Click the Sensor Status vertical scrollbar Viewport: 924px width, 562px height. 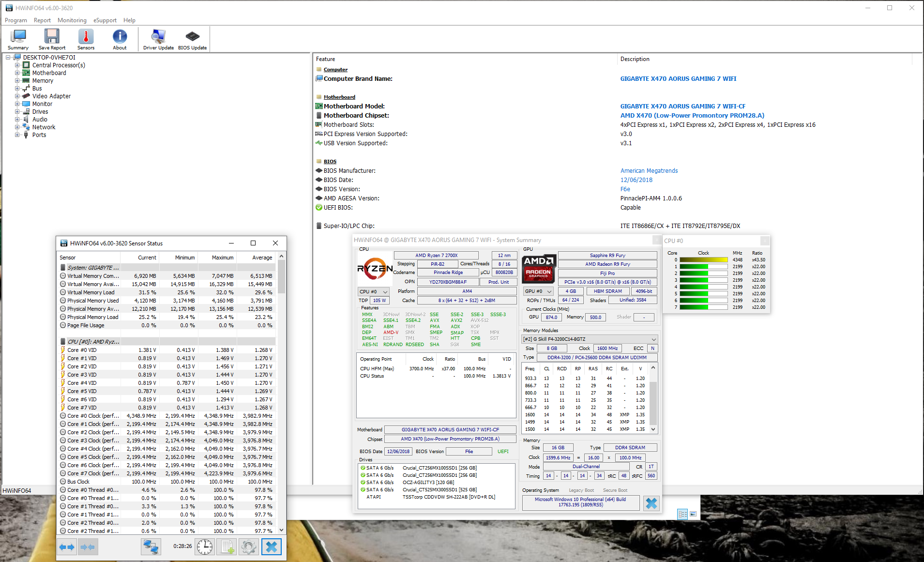click(282, 393)
